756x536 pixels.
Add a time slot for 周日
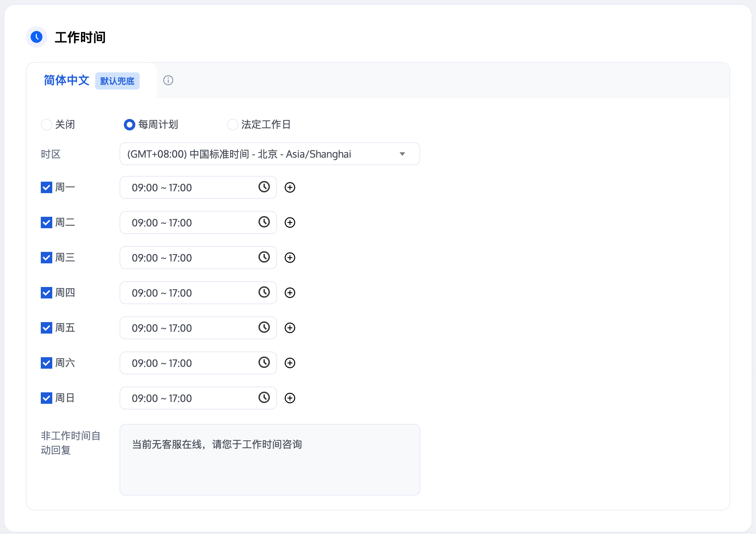(x=290, y=398)
